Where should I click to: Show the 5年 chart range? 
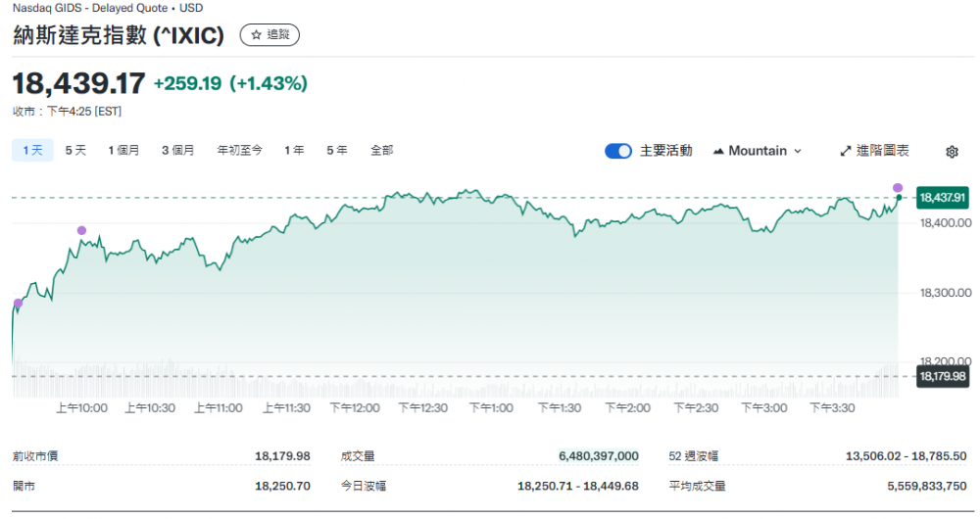336,151
